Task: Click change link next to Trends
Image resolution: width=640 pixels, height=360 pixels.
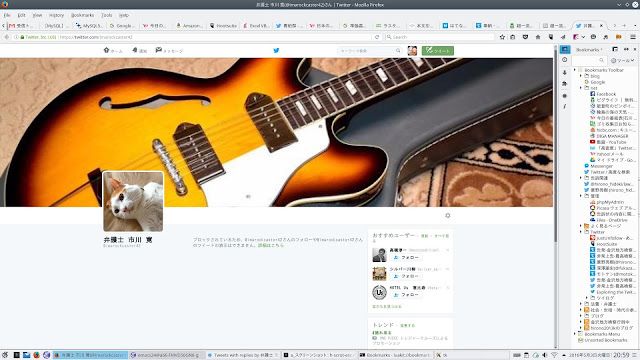Action: tap(407, 325)
